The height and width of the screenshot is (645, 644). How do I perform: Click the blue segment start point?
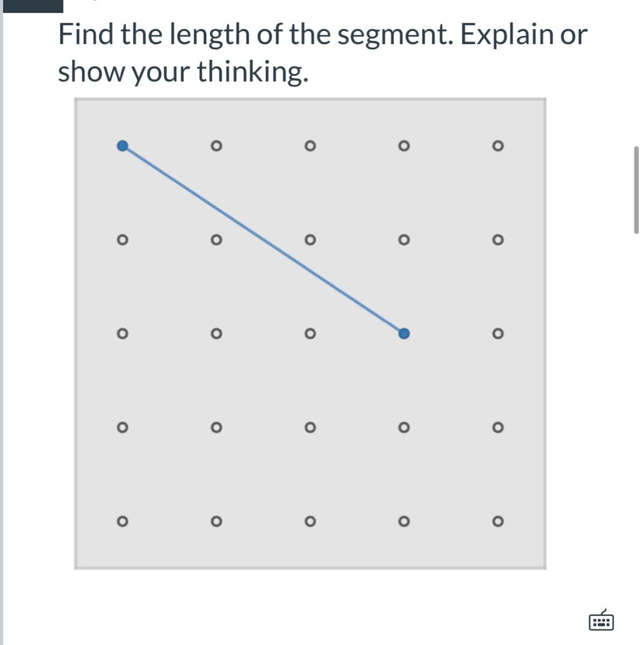click(x=122, y=146)
